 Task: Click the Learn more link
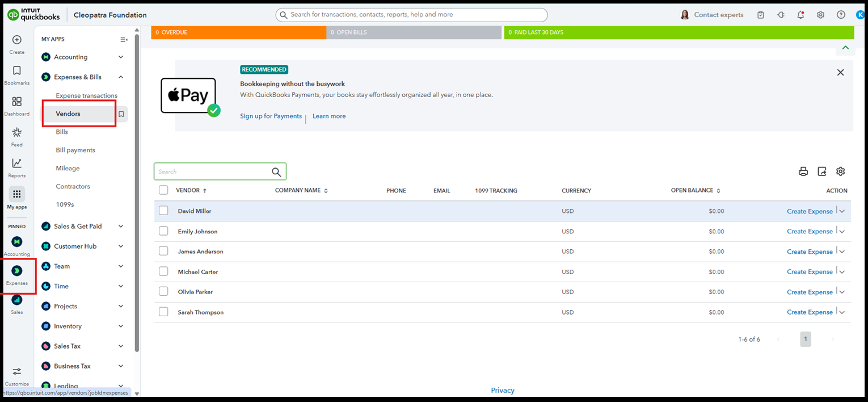[x=329, y=116]
